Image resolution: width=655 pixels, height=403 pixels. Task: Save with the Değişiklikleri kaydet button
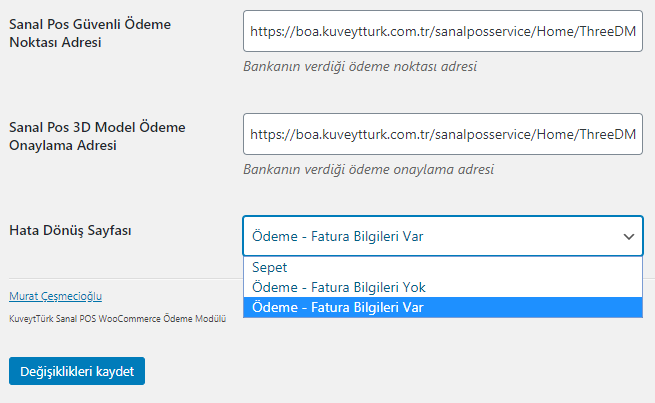(x=77, y=371)
